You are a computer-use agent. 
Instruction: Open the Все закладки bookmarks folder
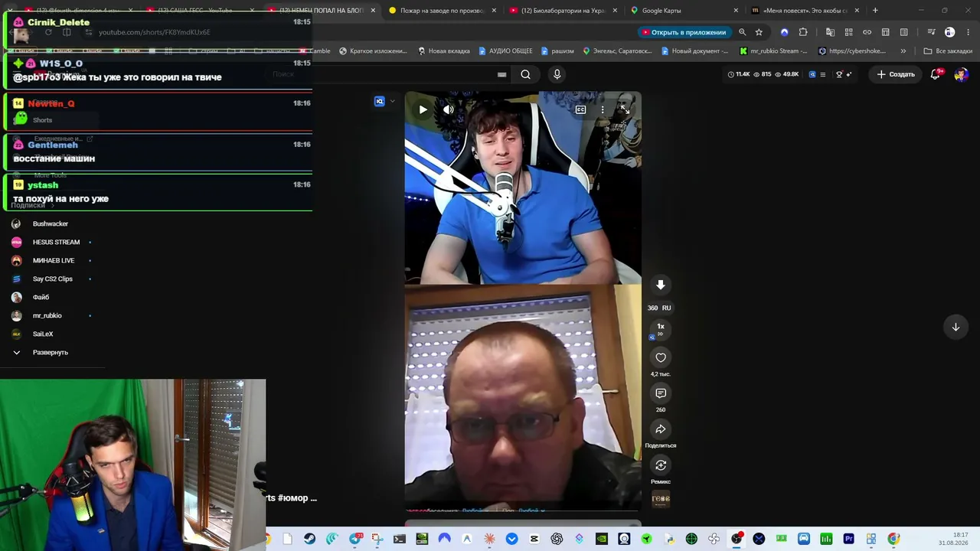(948, 51)
